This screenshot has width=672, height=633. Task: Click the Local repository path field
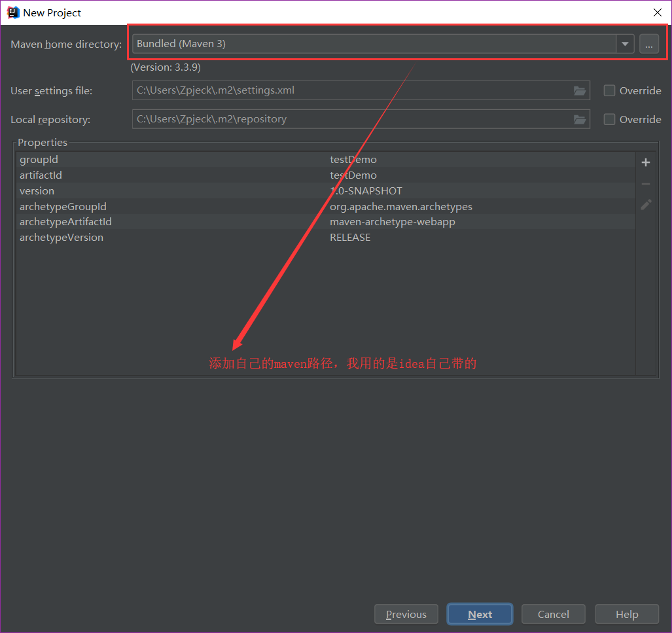point(361,119)
